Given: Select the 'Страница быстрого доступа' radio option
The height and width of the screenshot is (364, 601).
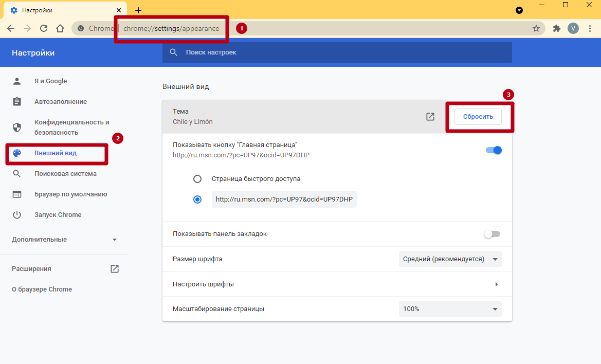Looking at the screenshot, I should coord(197,179).
